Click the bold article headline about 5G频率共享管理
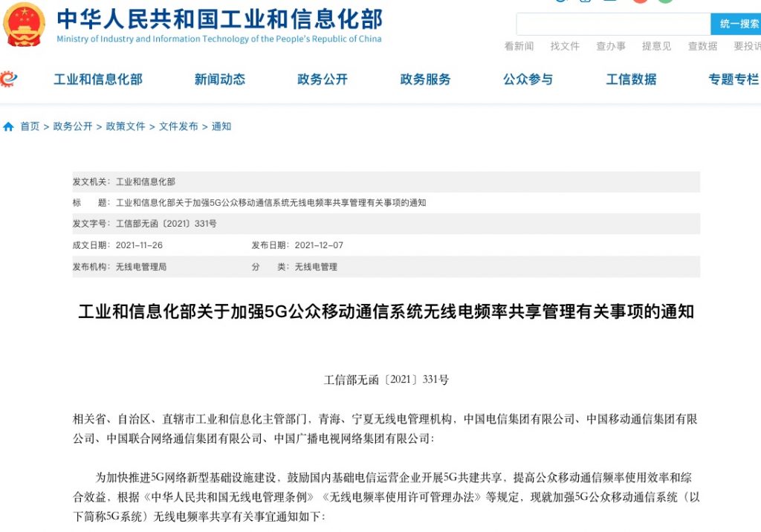 (386, 311)
